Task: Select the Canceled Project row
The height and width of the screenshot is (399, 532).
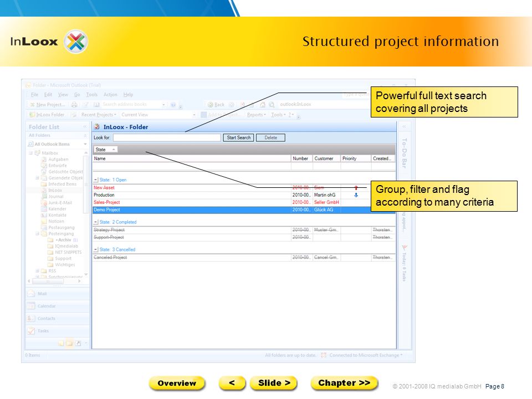Action: point(244,257)
